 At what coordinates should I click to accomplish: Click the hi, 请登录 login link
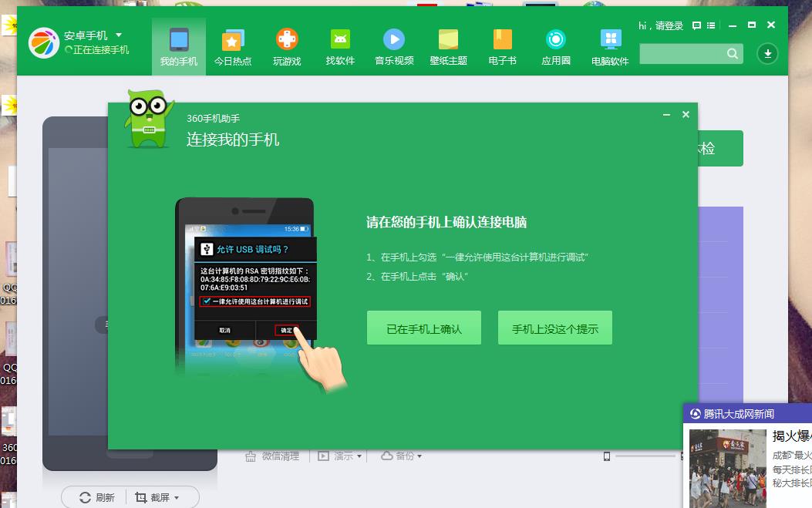tap(661, 25)
